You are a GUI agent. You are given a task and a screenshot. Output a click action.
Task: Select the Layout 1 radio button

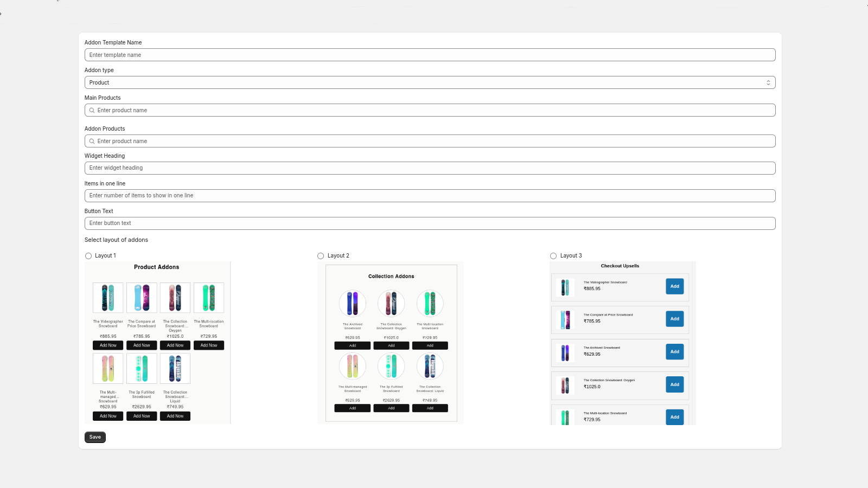pos(88,255)
